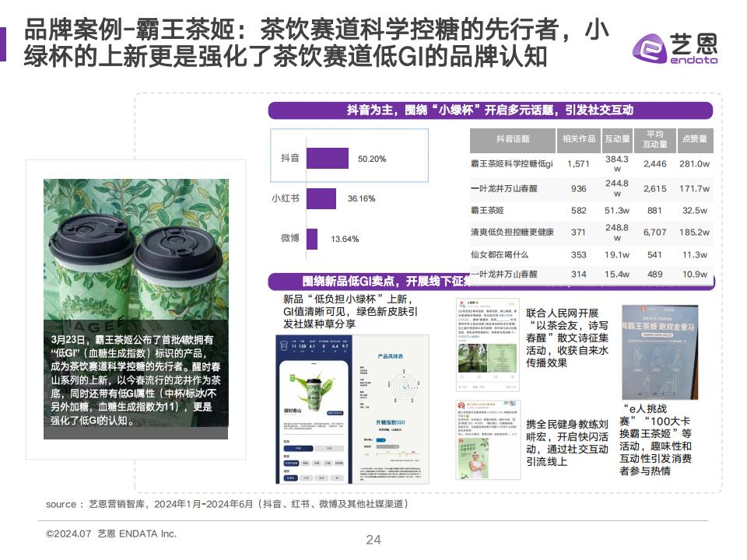Select the 2,446 average interaction cell

click(655, 164)
